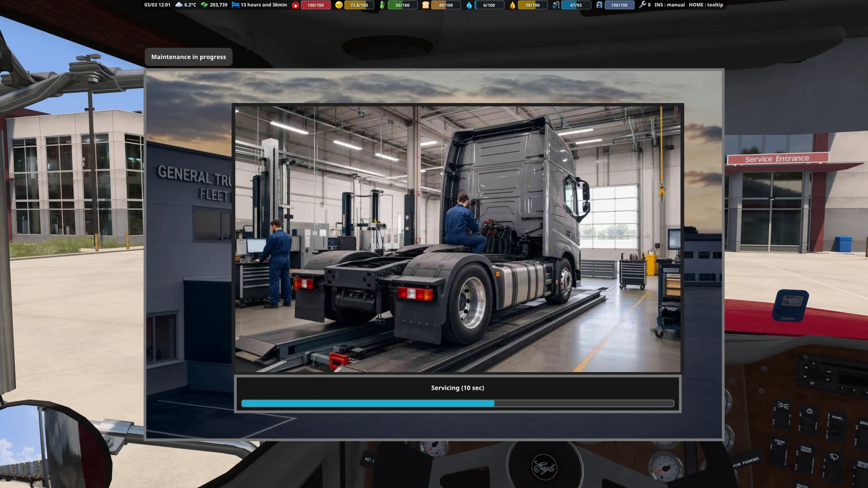Click the red health medkit icon
This screenshot has height=488, width=868.
pyautogui.click(x=295, y=5)
